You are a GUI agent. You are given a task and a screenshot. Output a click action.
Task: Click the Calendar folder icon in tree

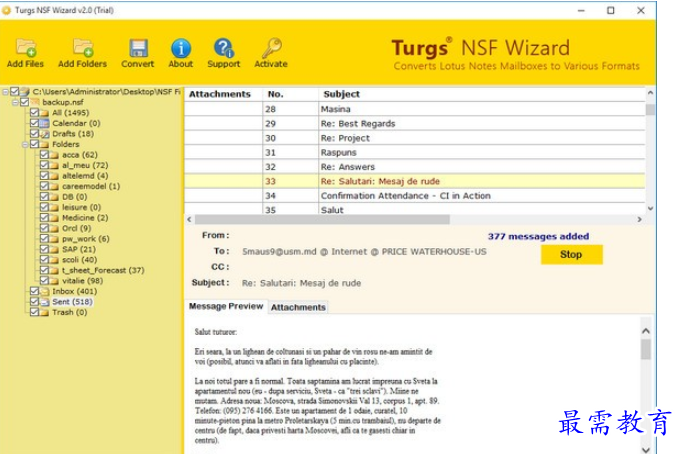click(45, 123)
